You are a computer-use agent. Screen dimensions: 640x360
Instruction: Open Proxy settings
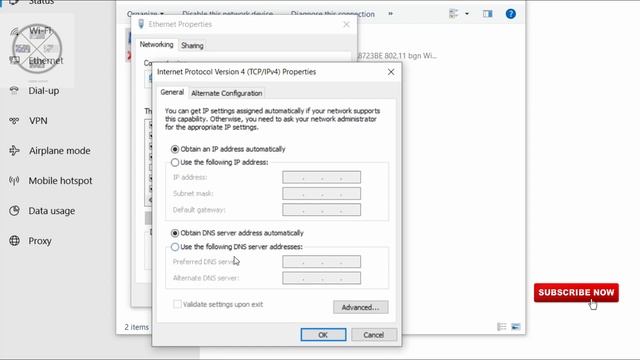coord(40,241)
